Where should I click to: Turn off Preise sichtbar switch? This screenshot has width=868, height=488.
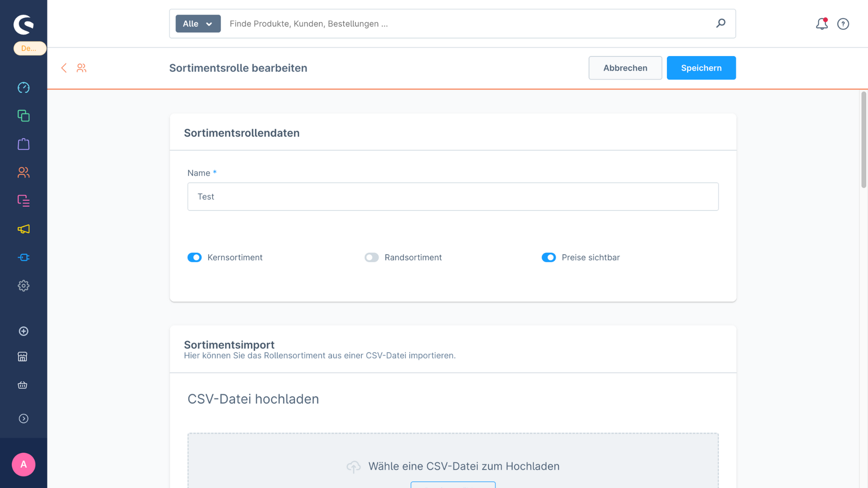click(548, 258)
